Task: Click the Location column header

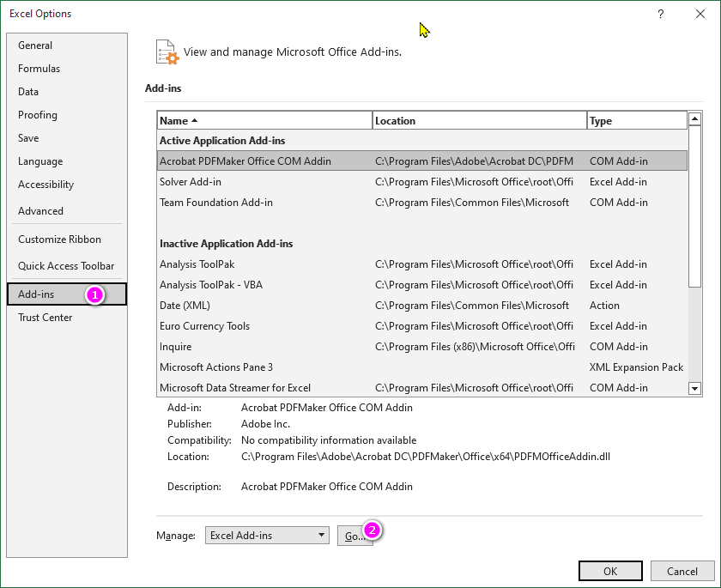Action: point(476,120)
